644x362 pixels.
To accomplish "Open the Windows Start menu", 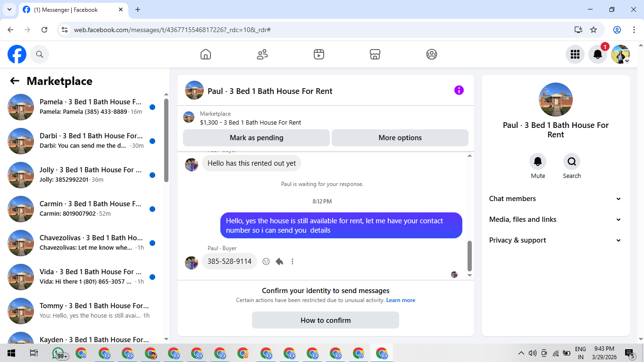I will 11,353.
